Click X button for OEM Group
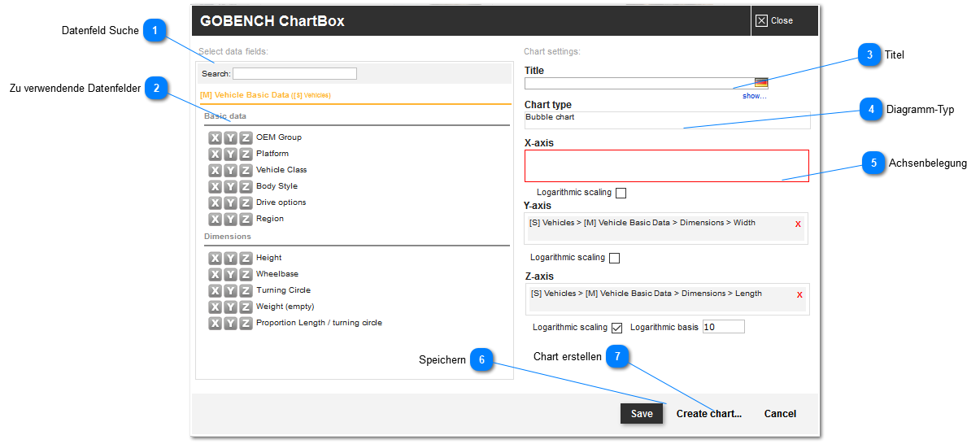Viewport: 980px width, 444px height. click(x=215, y=137)
